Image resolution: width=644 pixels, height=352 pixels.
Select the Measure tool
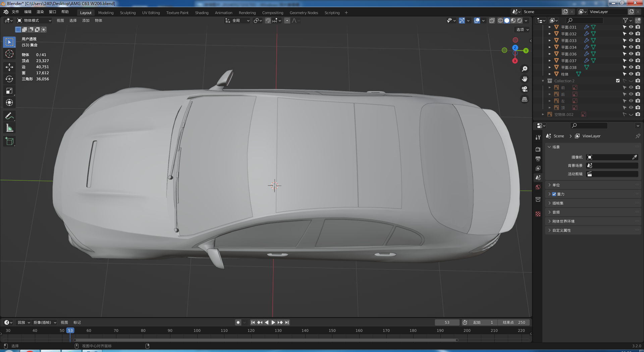9,128
